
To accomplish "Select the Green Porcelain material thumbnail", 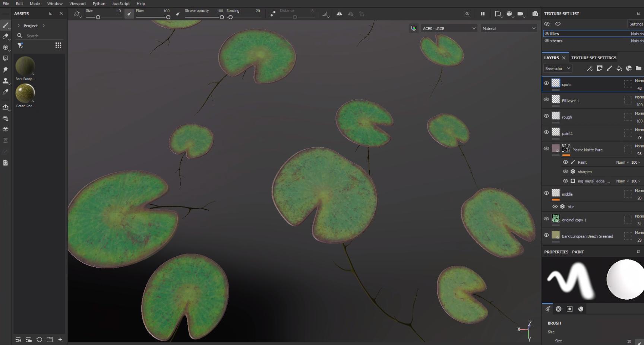I will (25, 93).
